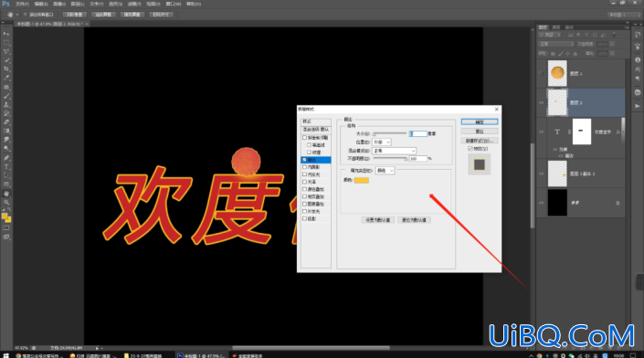Click the lock icon on Background layer
644x358 pixels.
[618, 203]
